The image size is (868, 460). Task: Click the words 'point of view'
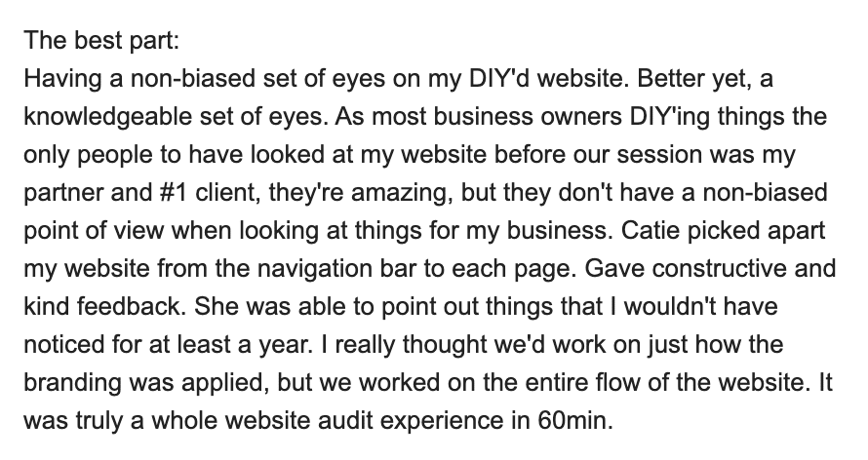tap(94, 231)
